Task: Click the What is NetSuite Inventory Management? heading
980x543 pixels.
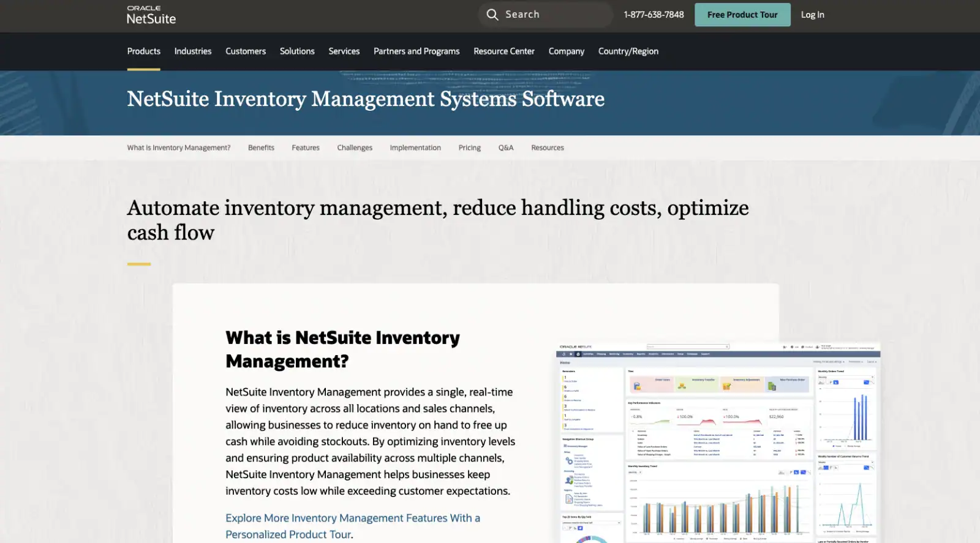Action: 342,349
